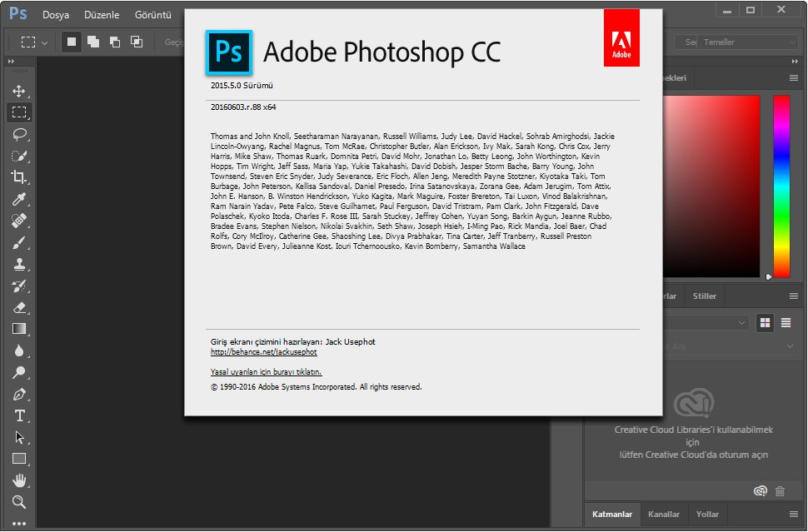Select the Gradient tool
This screenshot has height=532, width=808.
click(x=19, y=329)
